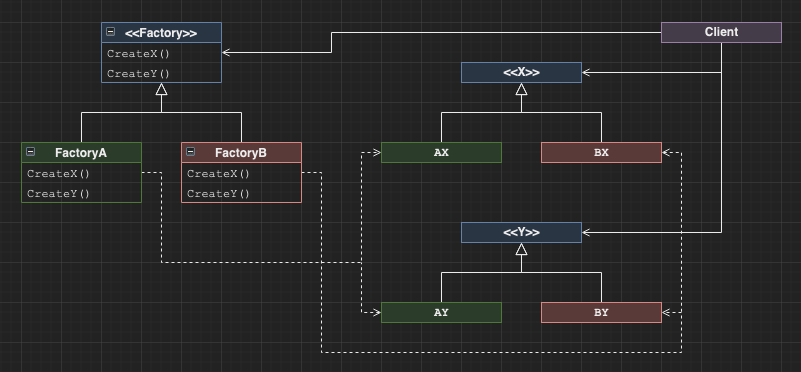Select the <<X>> interface node
This screenshot has height=372, width=801.
(x=521, y=72)
